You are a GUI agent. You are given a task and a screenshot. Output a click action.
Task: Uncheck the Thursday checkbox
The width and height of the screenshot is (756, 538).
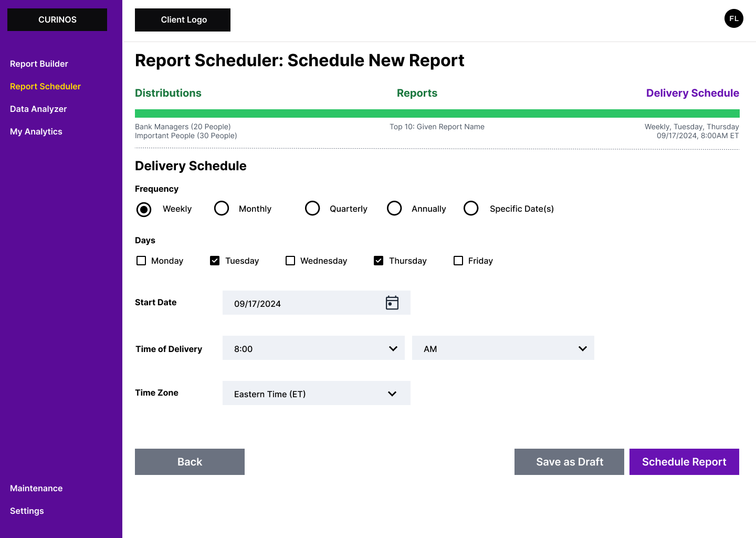click(x=379, y=261)
